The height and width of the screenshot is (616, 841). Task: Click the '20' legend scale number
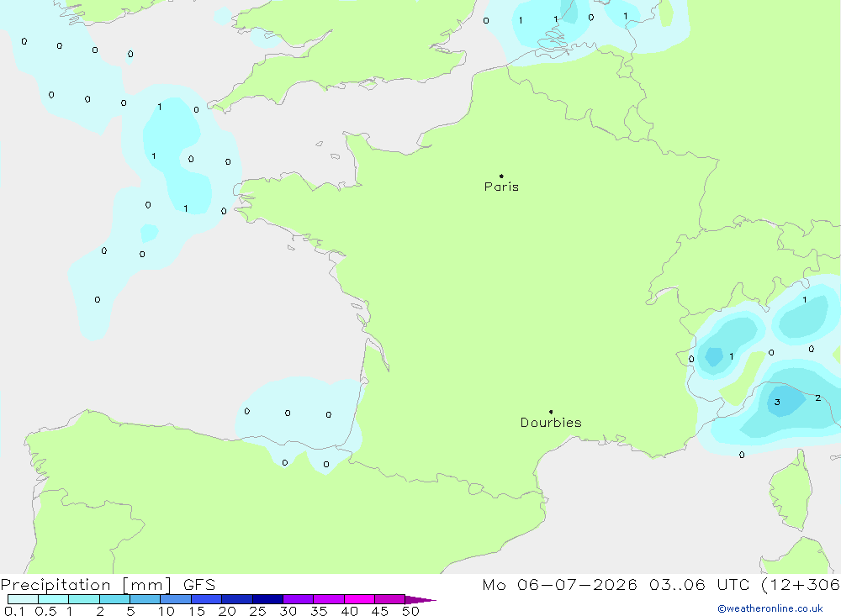click(227, 611)
